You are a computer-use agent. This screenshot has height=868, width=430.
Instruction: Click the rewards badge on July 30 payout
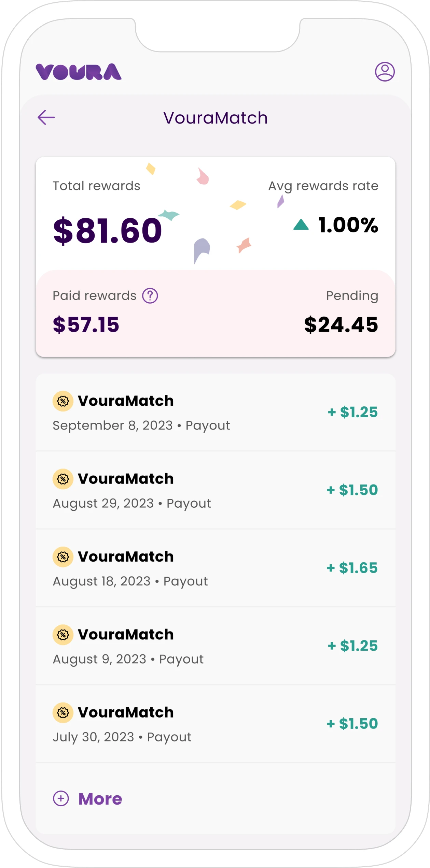tap(64, 712)
